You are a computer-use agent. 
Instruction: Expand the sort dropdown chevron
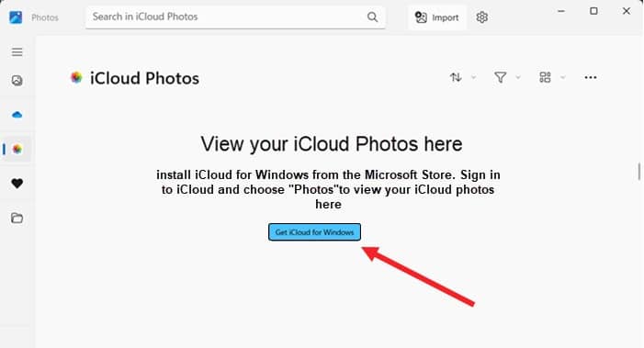click(473, 77)
